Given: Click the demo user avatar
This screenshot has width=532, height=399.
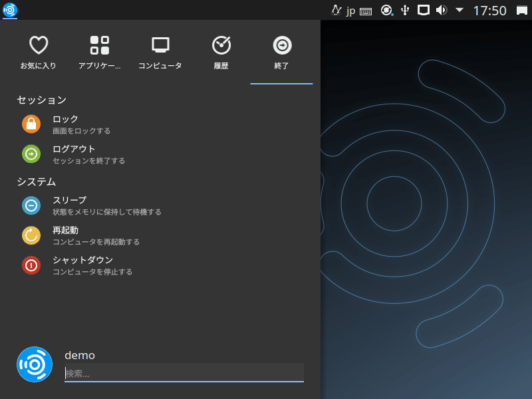Looking at the screenshot, I should coord(35,364).
